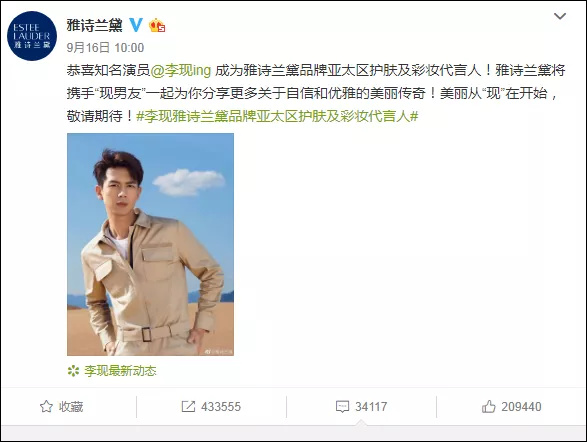Click the comment bubble icon
The image size is (587, 442).
342,406
